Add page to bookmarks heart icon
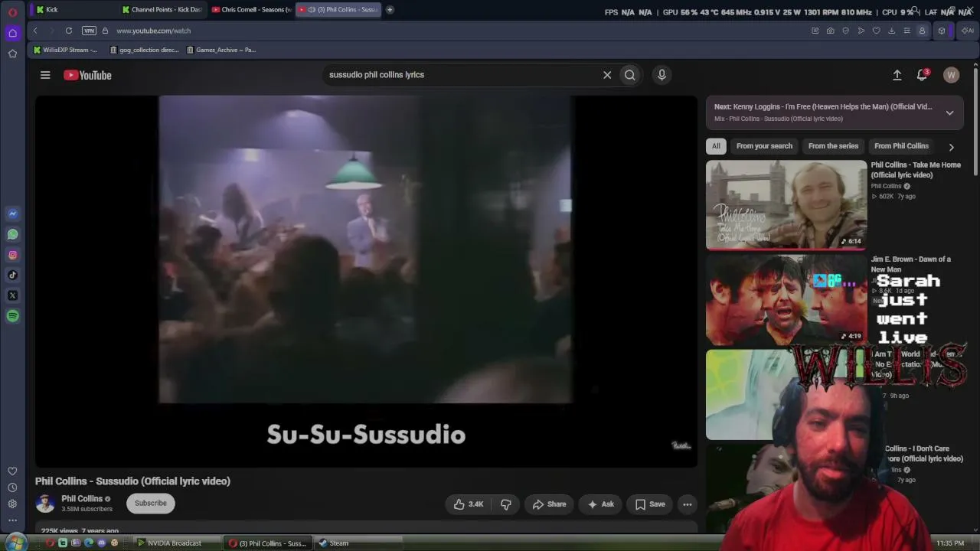 [x=877, y=31]
